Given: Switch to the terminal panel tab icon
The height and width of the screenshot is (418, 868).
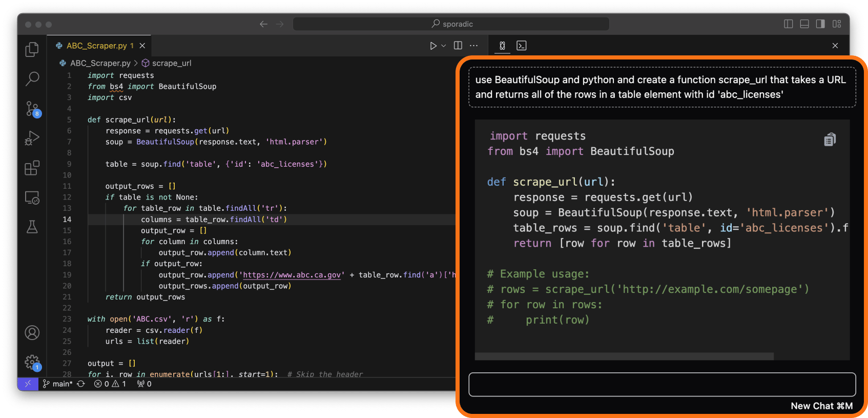Looking at the screenshot, I should (521, 46).
